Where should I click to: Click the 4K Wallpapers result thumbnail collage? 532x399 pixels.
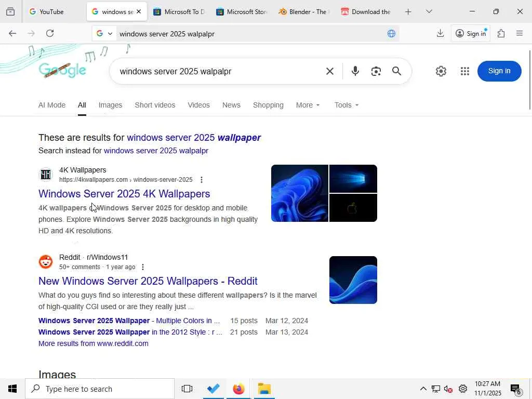tap(324, 193)
